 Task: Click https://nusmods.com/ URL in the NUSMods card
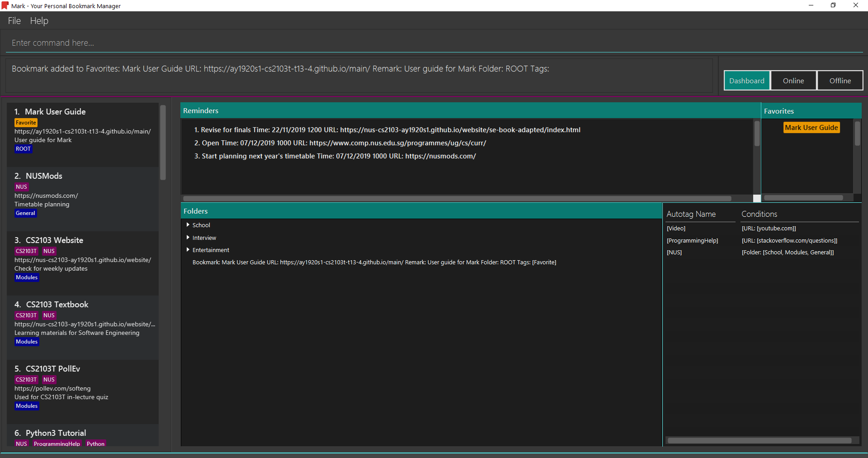click(46, 196)
